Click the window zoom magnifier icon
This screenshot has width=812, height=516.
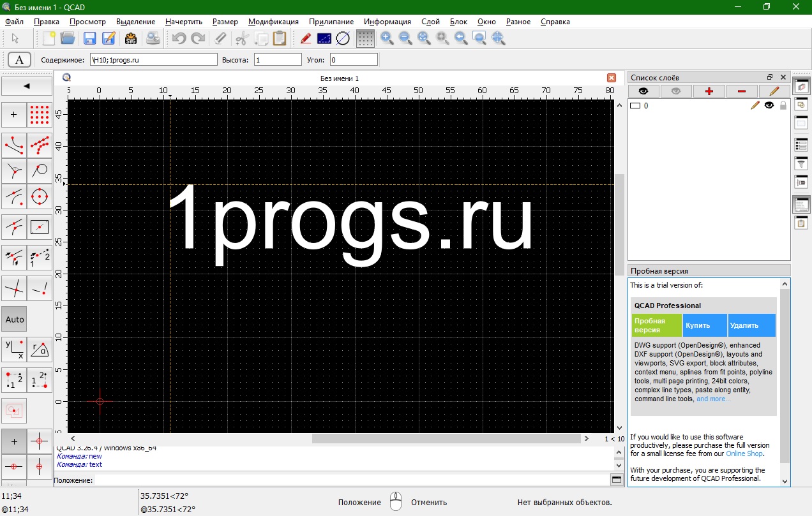tap(480, 38)
